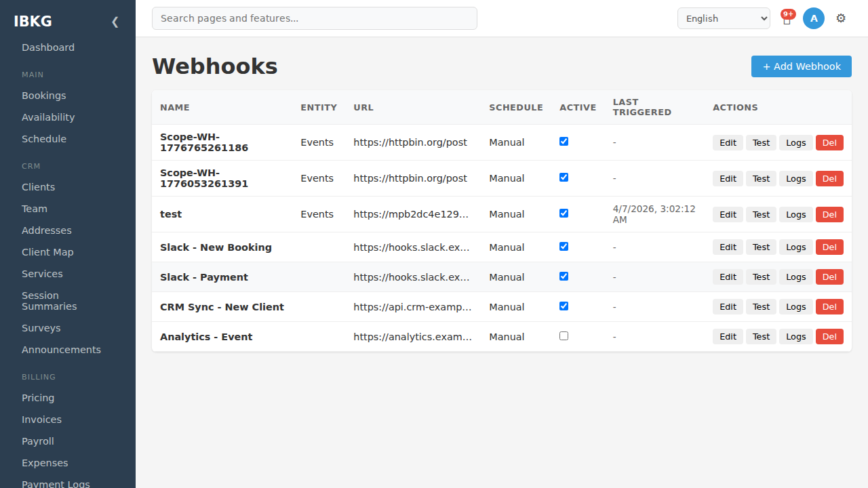Focus the Search pages and features field
The height and width of the screenshot is (488, 868).
pyautogui.click(x=315, y=18)
